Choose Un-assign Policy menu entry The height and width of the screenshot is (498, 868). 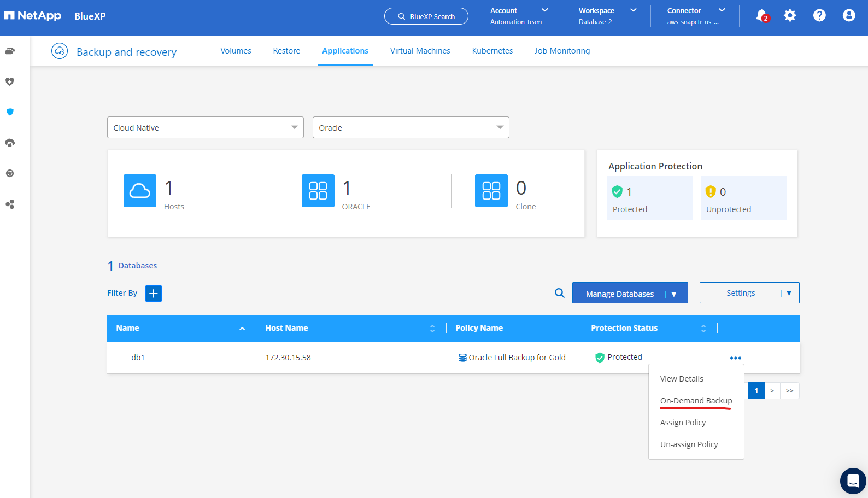(x=689, y=444)
